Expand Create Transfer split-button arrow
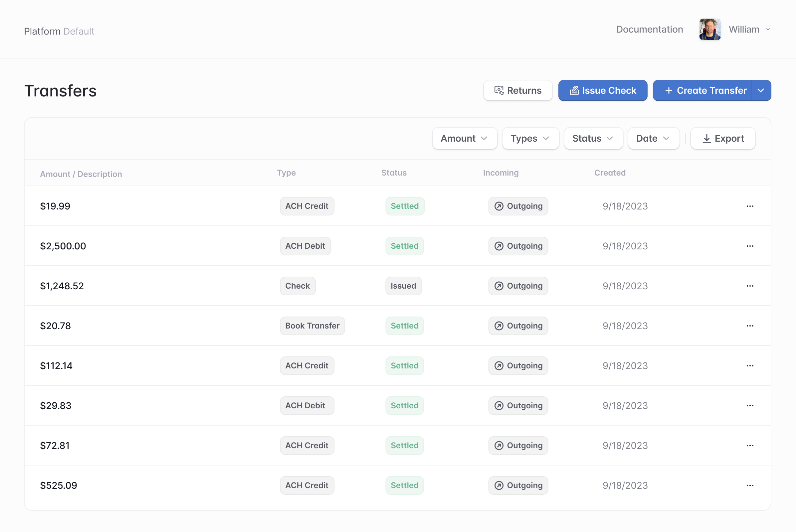This screenshot has height=532, width=796. click(761, 90)
